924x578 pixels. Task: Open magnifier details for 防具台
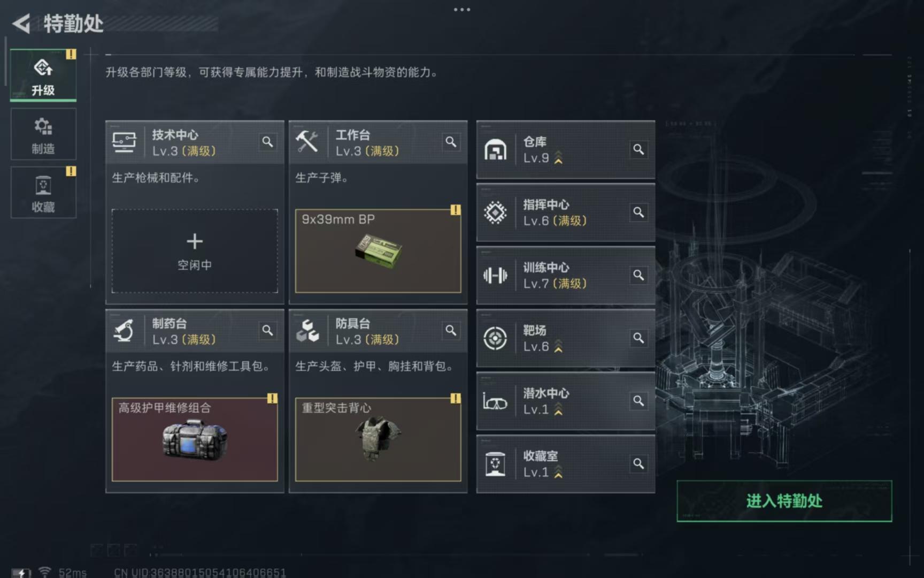click(451, 331)
